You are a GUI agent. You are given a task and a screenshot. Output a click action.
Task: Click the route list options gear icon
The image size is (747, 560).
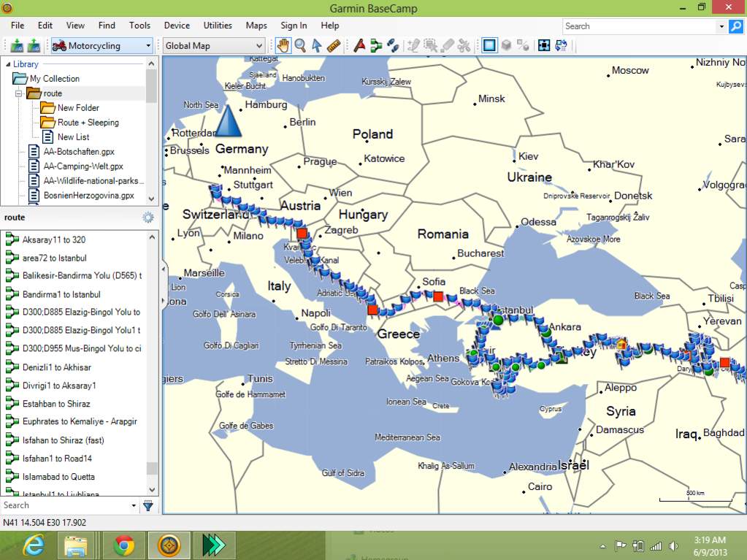[x=148, y=218]
